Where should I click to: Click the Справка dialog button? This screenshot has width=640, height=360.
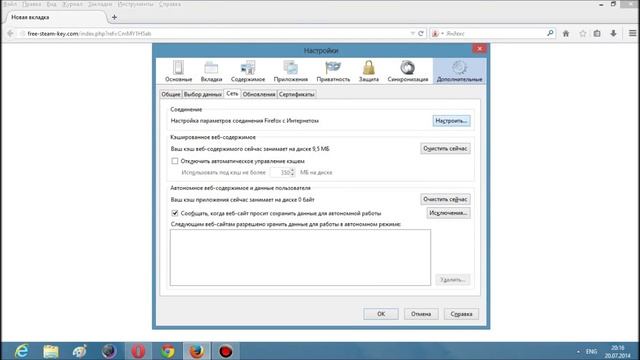point(461,314)
